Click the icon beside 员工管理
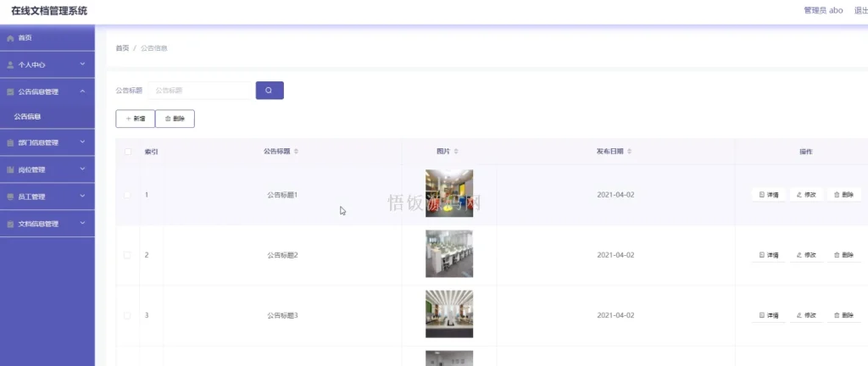This screenshot has width=868, height=366. click(10, 197)
